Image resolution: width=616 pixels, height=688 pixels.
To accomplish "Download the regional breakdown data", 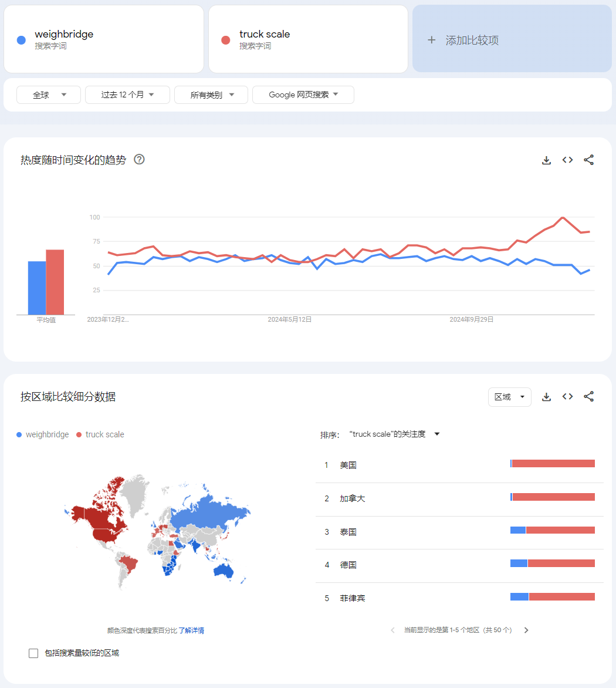I will (546, 397).
